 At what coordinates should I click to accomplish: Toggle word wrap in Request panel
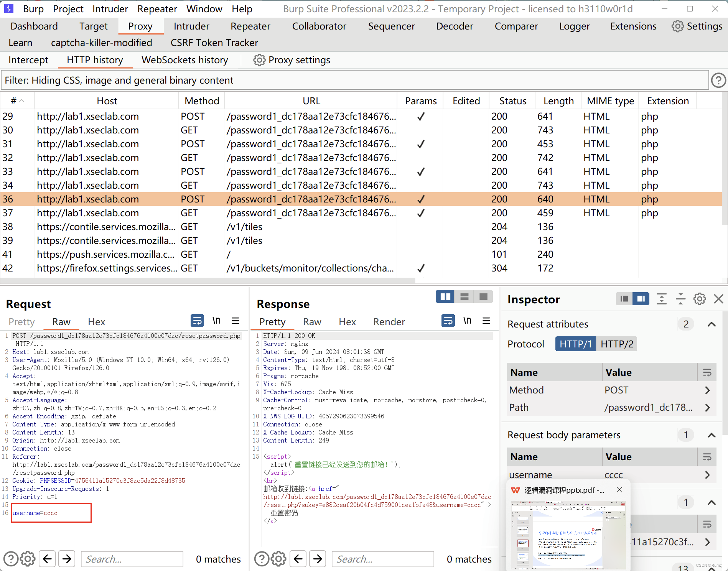198,321
